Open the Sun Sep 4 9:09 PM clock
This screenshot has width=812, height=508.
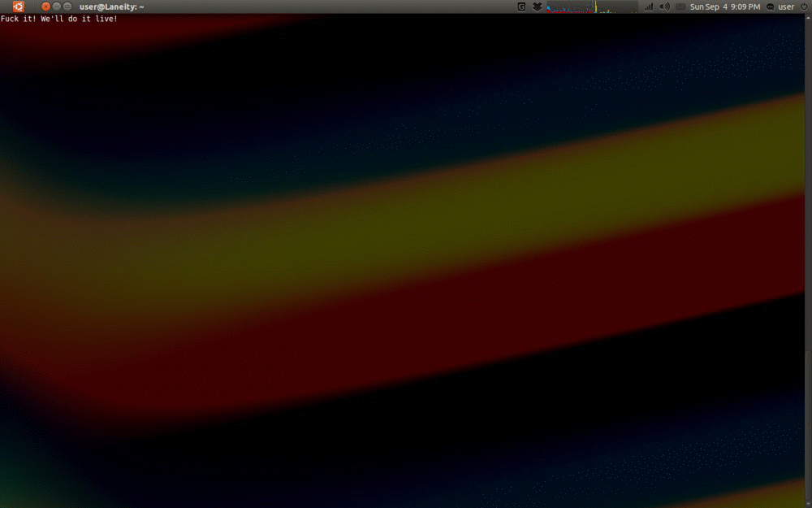tap(725, 7)
